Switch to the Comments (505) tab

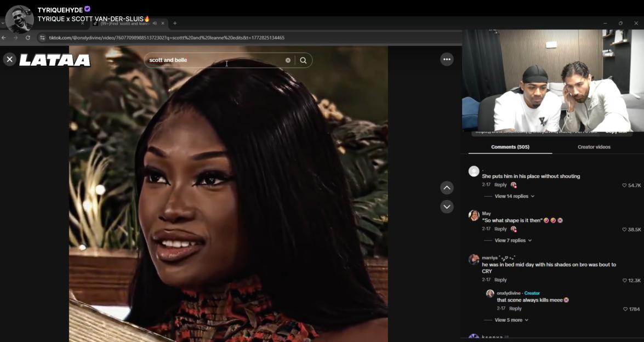(510, 147)
